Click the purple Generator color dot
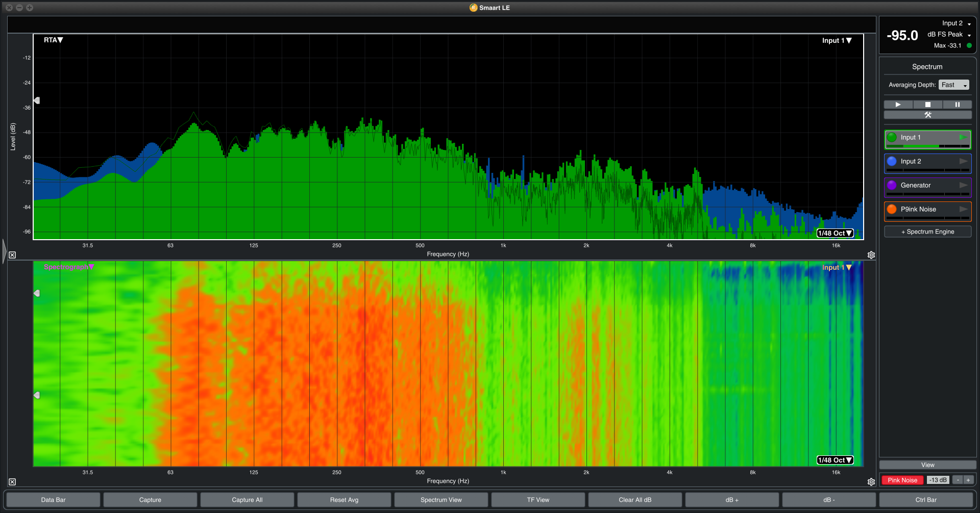Viewport: 980px width, 513px height. coord(892,185)
